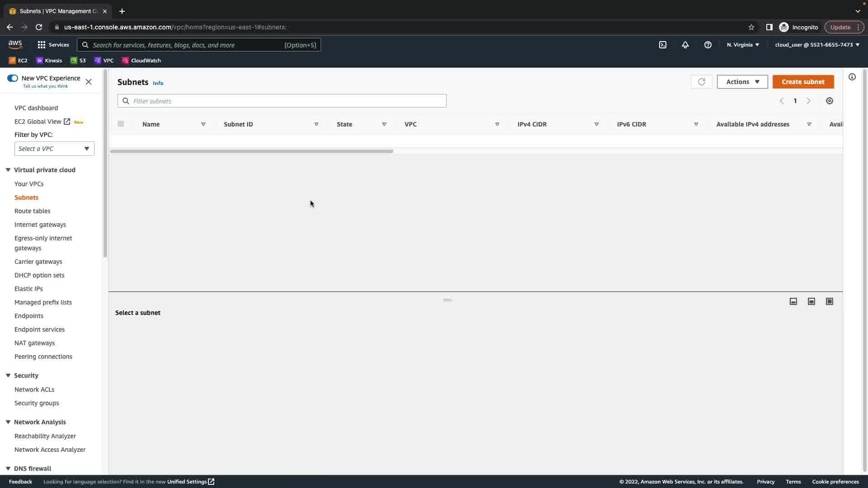Open the N. Virginia region menu
The width and height of the screenshot is (868, 488).
coord(743,45)
